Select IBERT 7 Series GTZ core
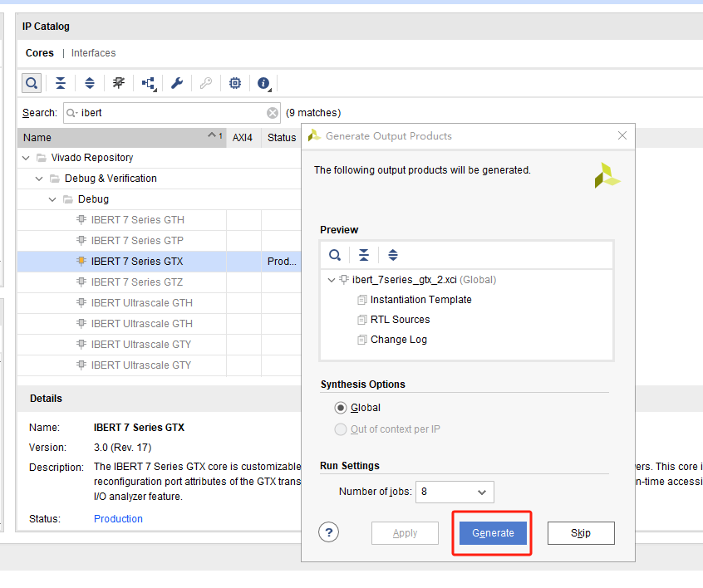Screen dimensions: 703x588 click(137, 282)
